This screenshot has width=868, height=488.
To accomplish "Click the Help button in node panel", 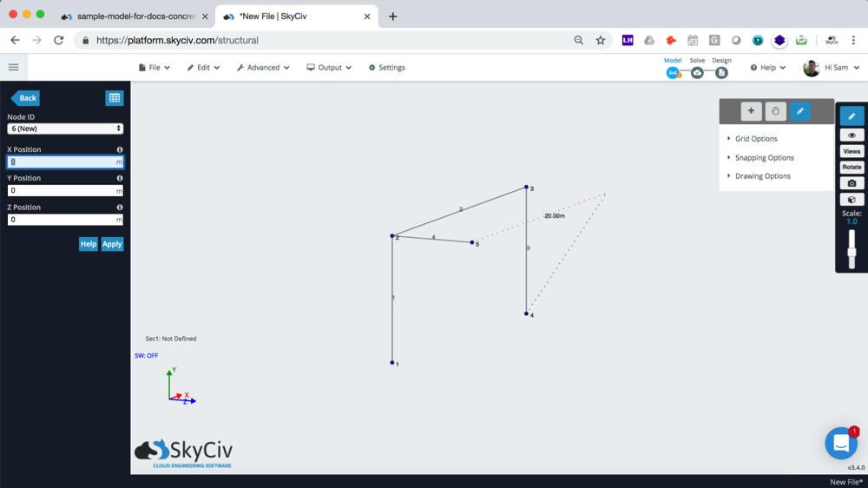I will (88, 244).
